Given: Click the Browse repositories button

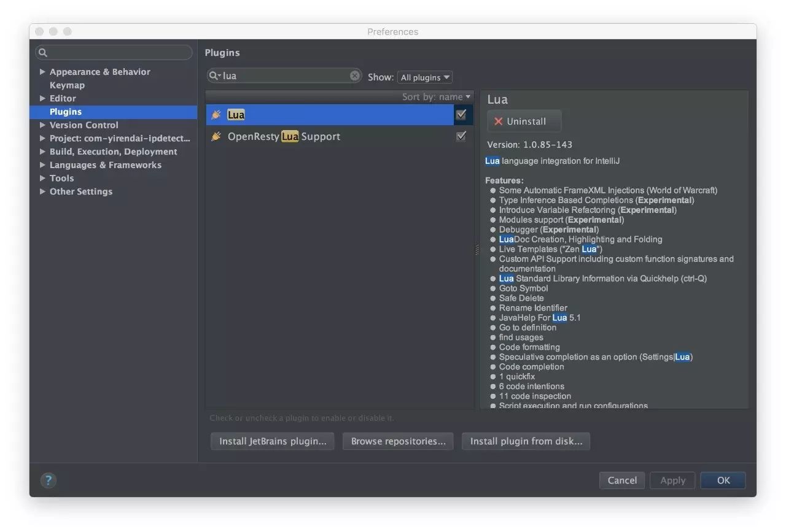Looking at the screenshot, I should pyautogui.click(x=398, y=441).
